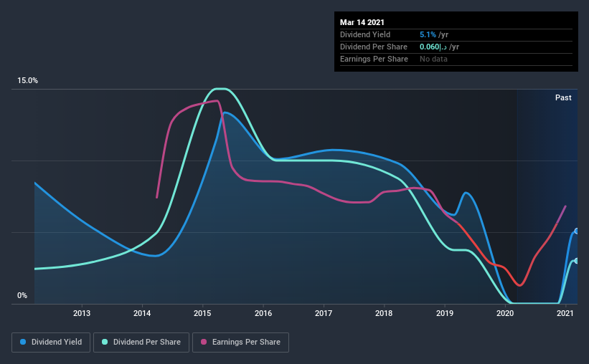This screenshot has width=589, height=364.
Task: Click the Earnings Per Share tooltip row label
Action: point(374,59)
